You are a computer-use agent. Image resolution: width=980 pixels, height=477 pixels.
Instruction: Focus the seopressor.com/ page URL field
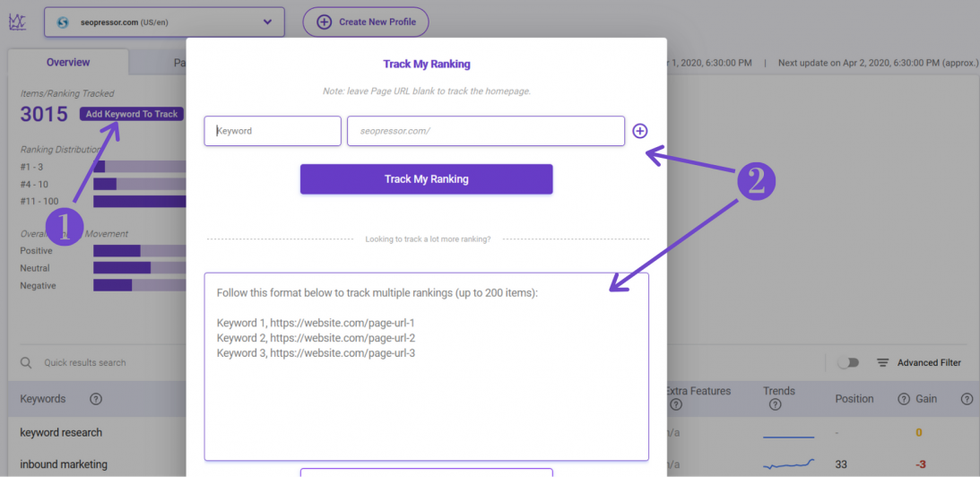(x=486, y=131)
